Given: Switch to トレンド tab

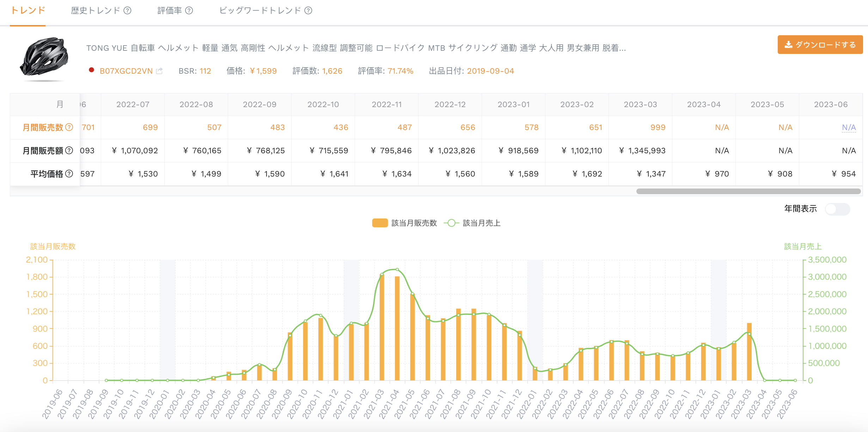Looking at the screenshot, I should [28, 11].
